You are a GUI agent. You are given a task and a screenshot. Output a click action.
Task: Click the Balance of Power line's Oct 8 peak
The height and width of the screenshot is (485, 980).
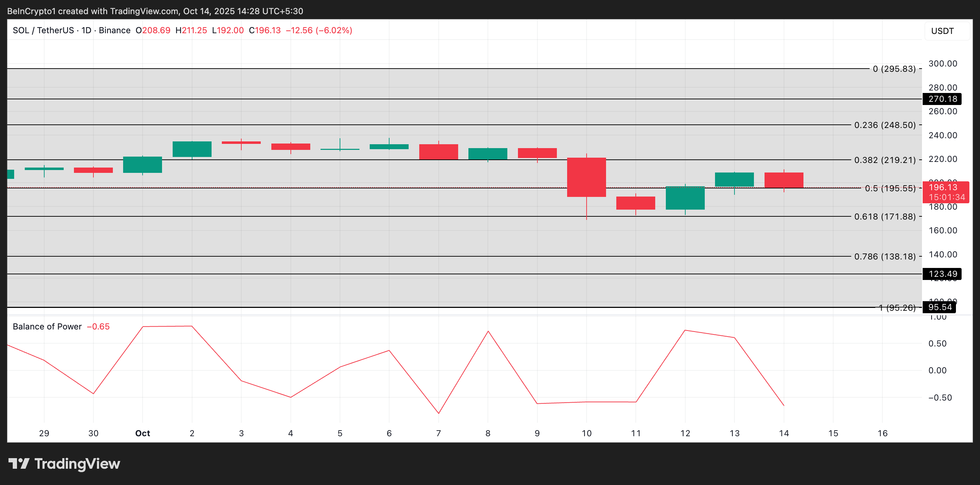pos(488,332)
